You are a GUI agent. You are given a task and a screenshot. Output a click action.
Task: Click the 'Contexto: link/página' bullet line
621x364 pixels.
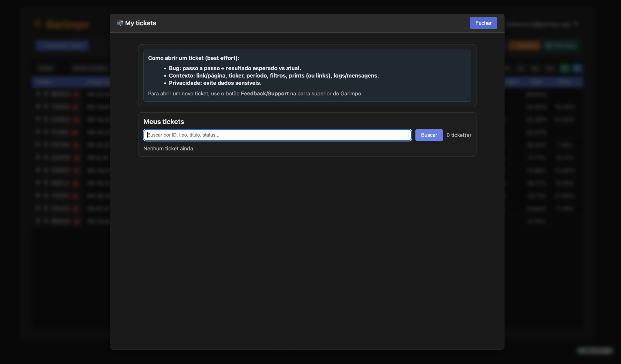pyautogui.click(x=274, y=76)
